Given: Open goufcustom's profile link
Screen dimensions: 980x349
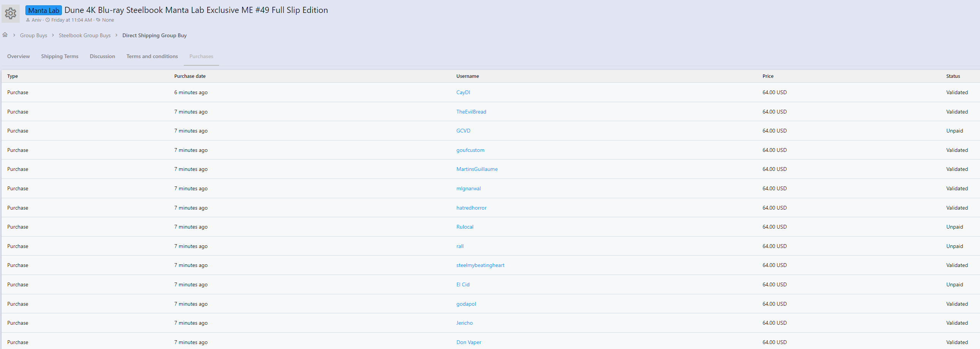Looking at the screenshot, I should (x=470, y=150).
